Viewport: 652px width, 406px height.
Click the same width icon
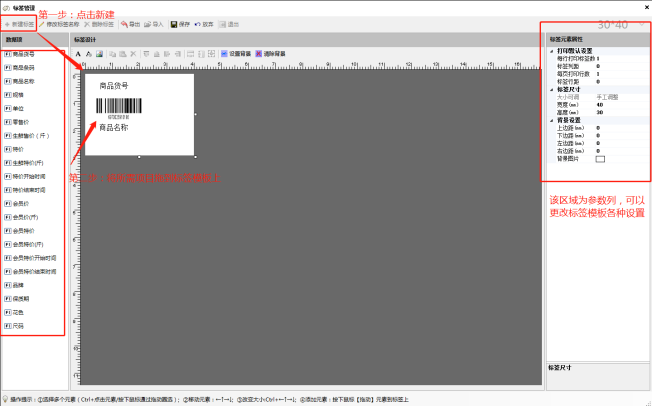point(190,54)
